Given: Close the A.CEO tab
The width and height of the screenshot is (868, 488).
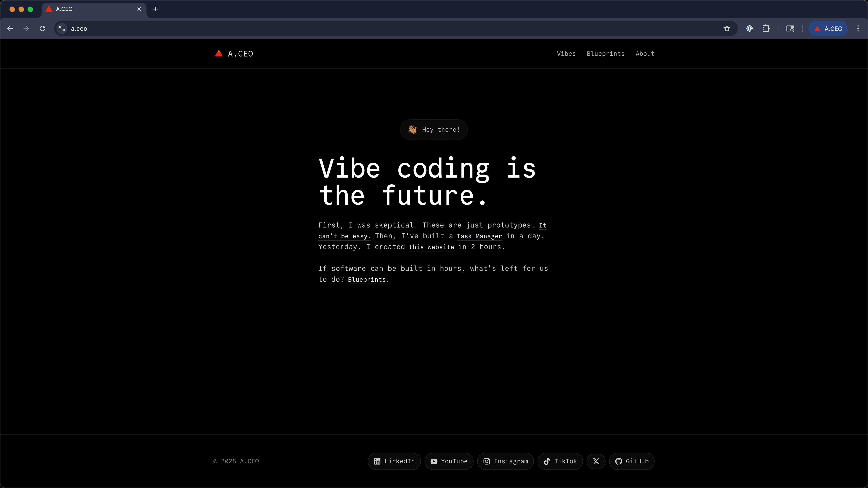Looking at the screenshot, I should point(139,9).
